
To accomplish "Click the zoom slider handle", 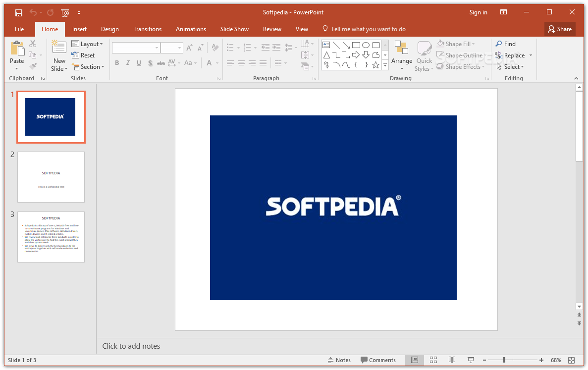I will pyautogui.click(x=504, y=360).
